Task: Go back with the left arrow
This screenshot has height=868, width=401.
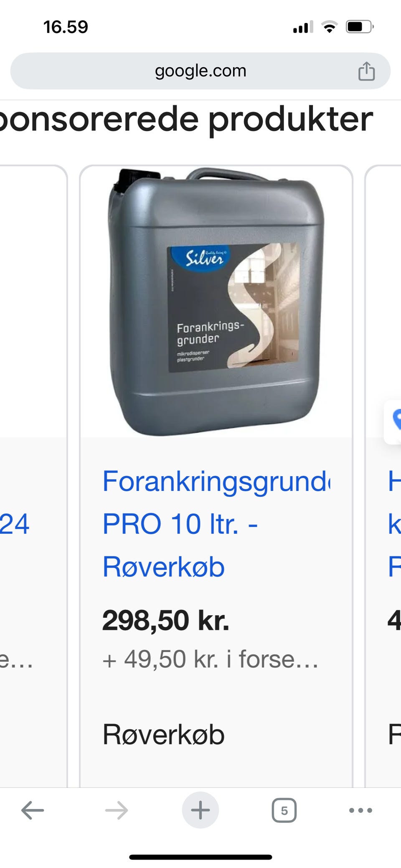Action: [33, 810]
